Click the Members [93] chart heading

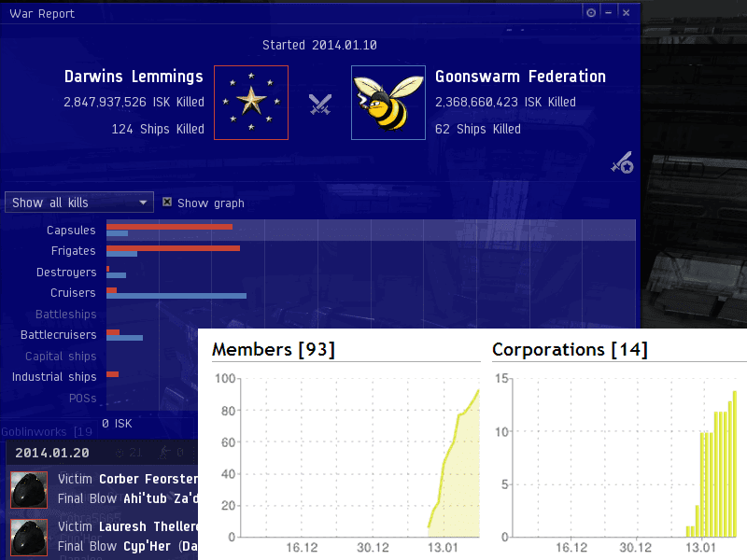274,349
